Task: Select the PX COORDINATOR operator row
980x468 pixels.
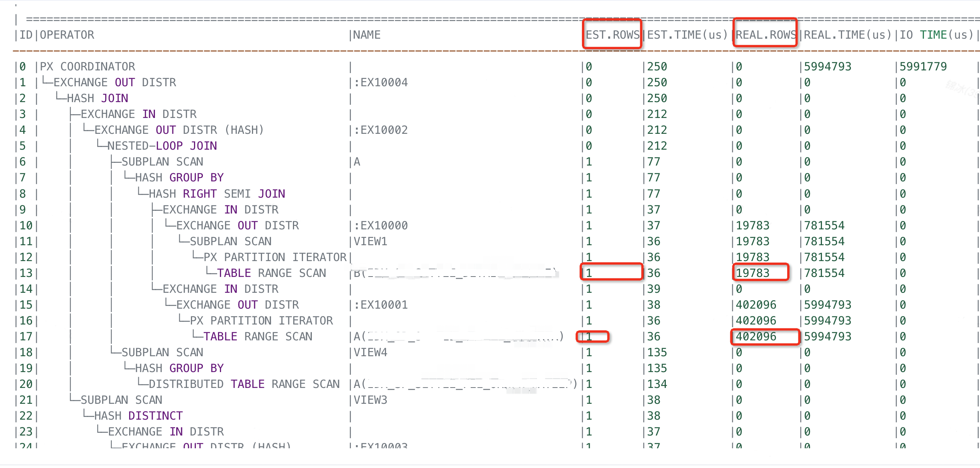Action: point(87,66)
